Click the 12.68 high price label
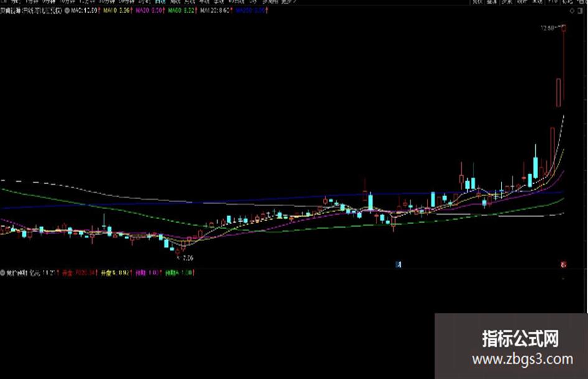This screenshot has height=379, width=588. [x=548, y=28]
